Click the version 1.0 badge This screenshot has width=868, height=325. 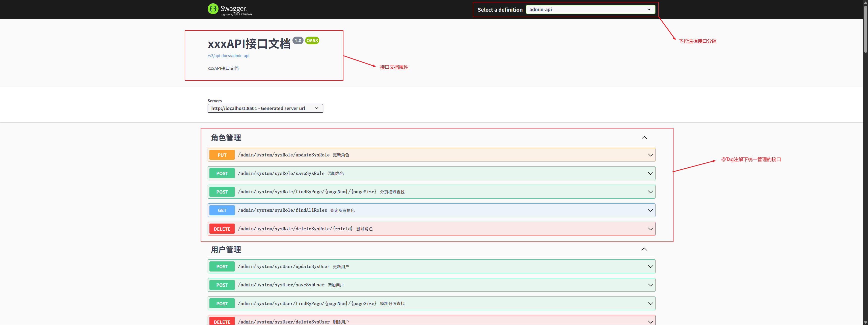(298, 40)
